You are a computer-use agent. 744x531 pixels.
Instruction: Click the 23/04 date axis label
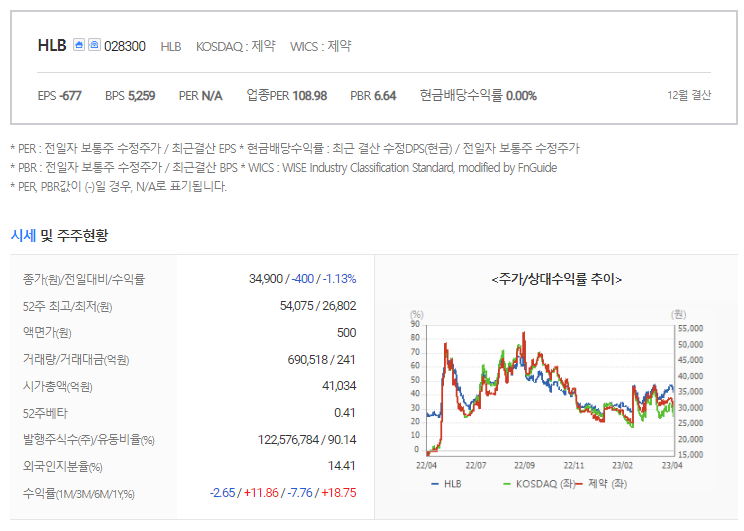coord(672,466)
